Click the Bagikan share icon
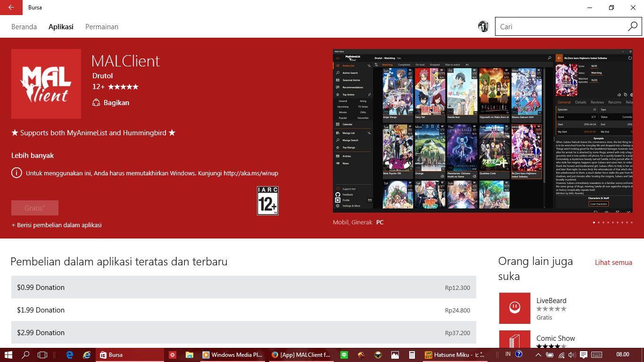The image size is (644, 362). click(x=96, y=103)
